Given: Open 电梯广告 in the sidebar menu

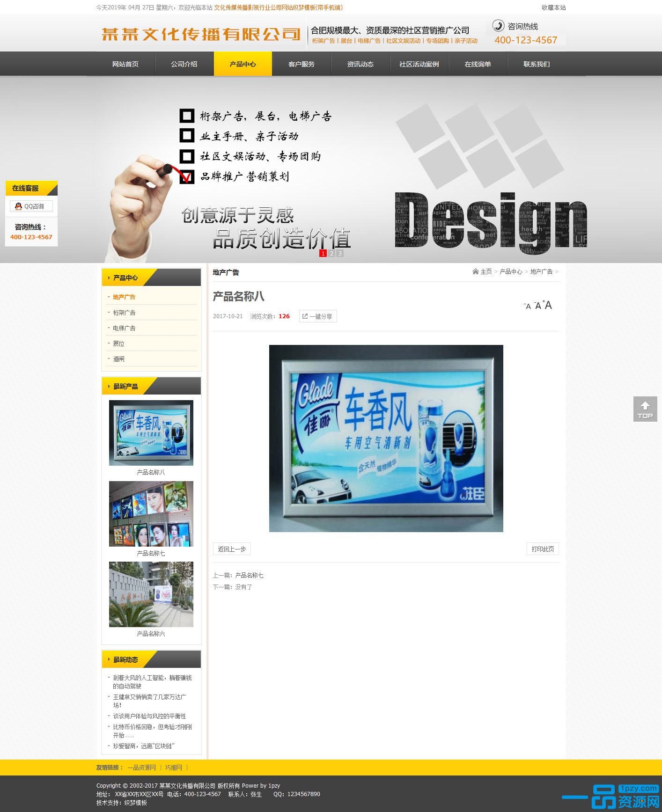Looking at the screenshot, I should (124, 328).
